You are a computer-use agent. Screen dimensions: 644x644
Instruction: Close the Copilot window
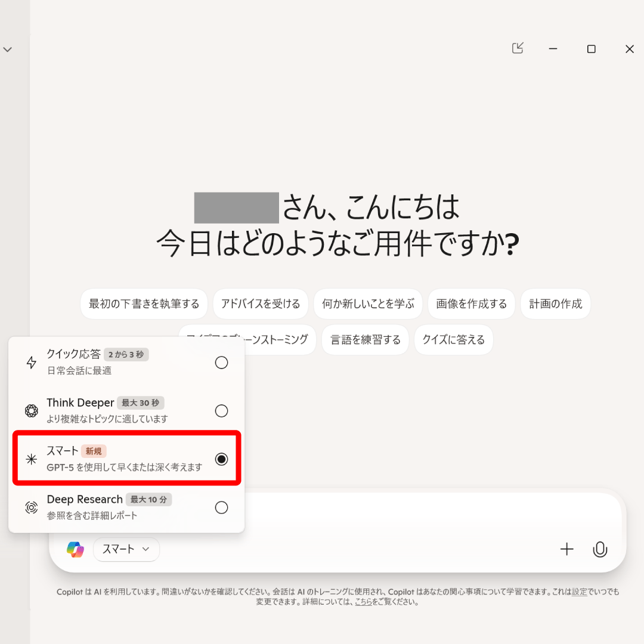pos(630,49)
